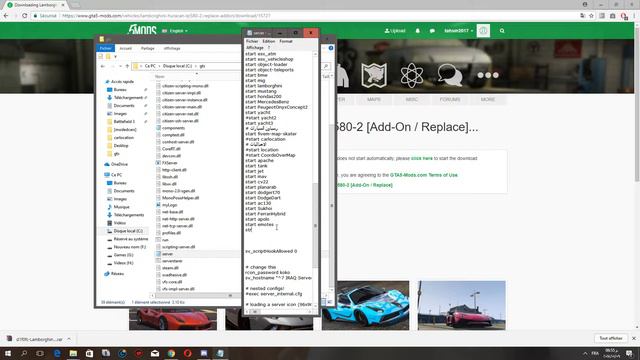Viewport: 640px width, 360px height.
Task: Open Notepad Edition menu
Action: pos(269,41)
